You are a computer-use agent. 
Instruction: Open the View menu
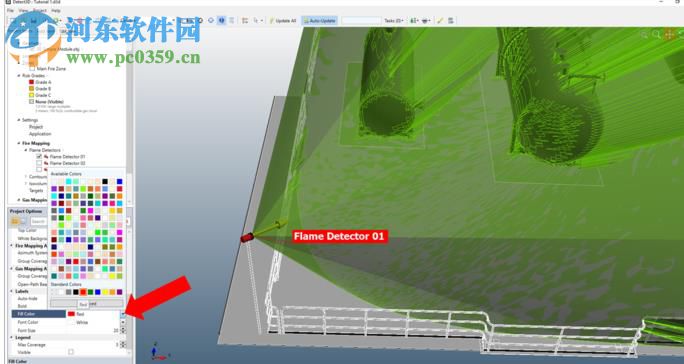pos(23,10)
